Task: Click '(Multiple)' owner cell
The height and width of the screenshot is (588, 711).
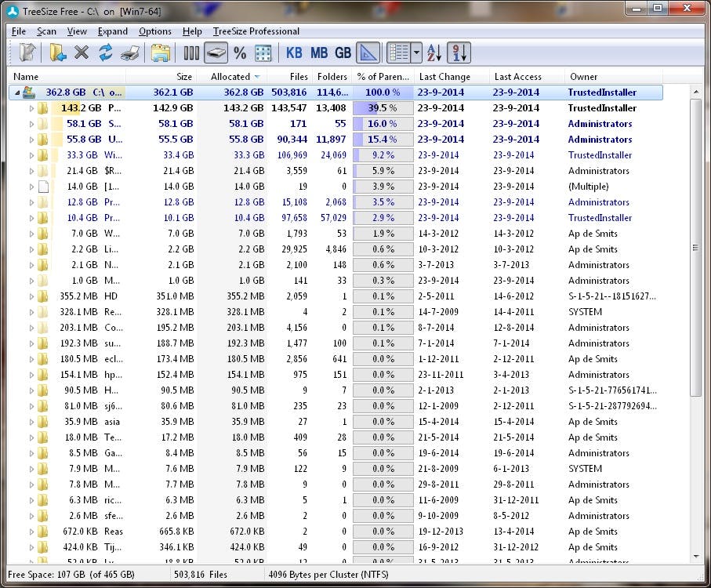Action: point(589,187)
